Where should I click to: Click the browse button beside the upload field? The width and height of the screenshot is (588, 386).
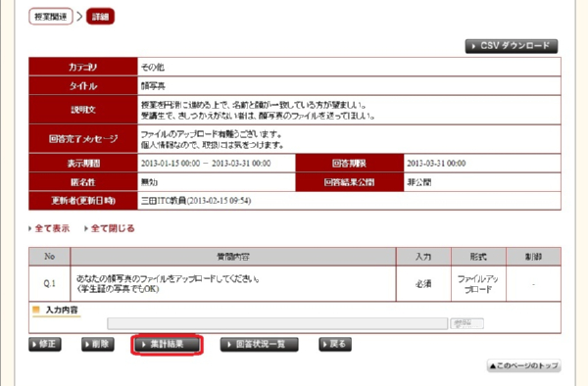466,323
